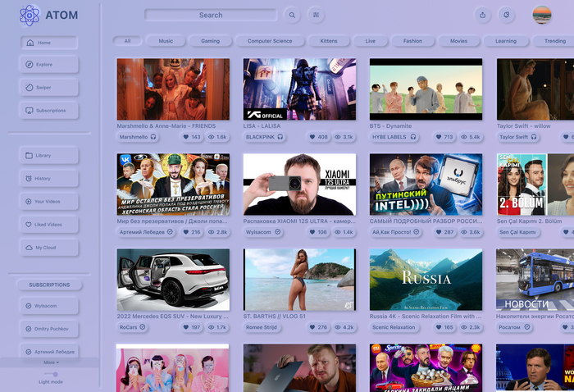This screenshot has height=392, width=574.
Task: Open the Explore sidebar item
Action: [x=49, y=65]
